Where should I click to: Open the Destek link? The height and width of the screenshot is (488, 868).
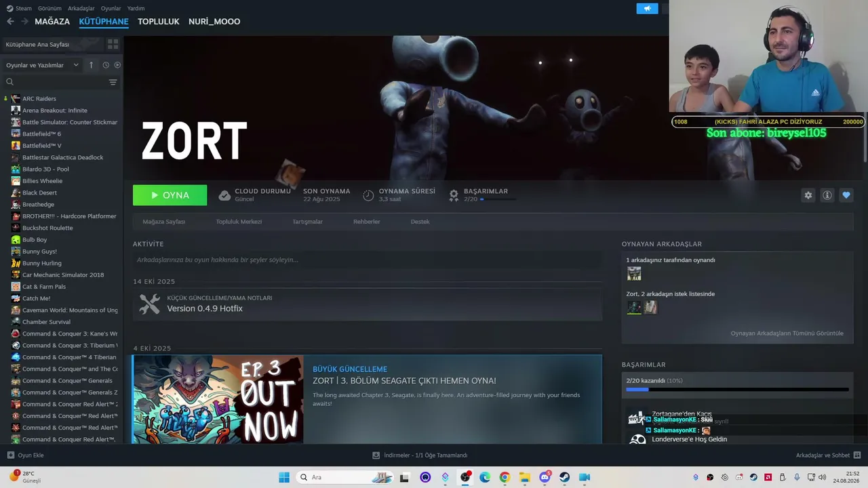(420, 222)
